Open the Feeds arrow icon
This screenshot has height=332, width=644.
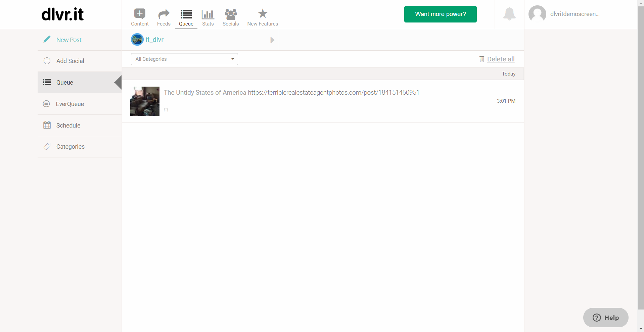click(164, 14)
